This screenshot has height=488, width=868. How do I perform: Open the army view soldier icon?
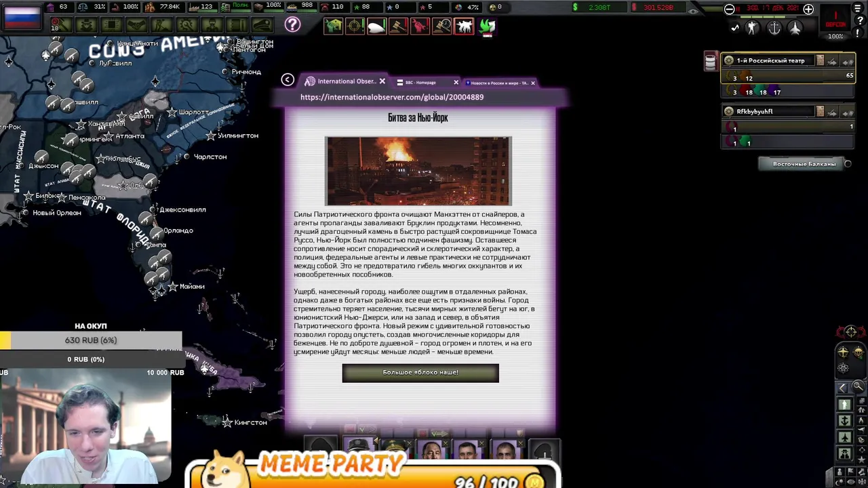click(753, 28)
